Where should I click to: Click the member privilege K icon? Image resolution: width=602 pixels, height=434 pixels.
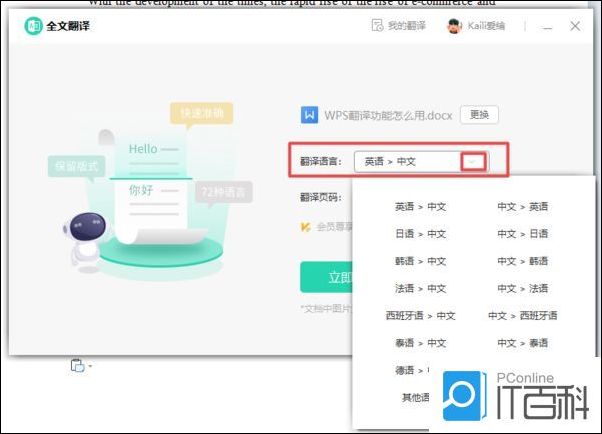click(305, 227)
